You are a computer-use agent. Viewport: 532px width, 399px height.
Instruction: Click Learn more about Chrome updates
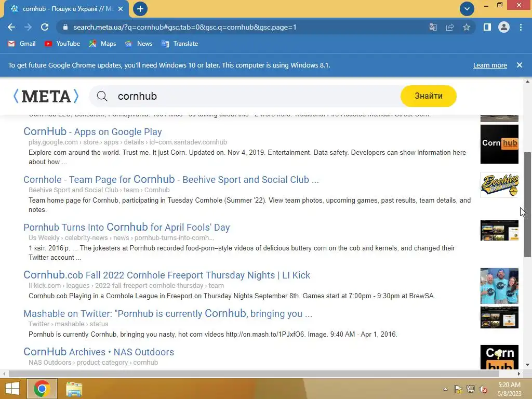click(x=490, y=65)
